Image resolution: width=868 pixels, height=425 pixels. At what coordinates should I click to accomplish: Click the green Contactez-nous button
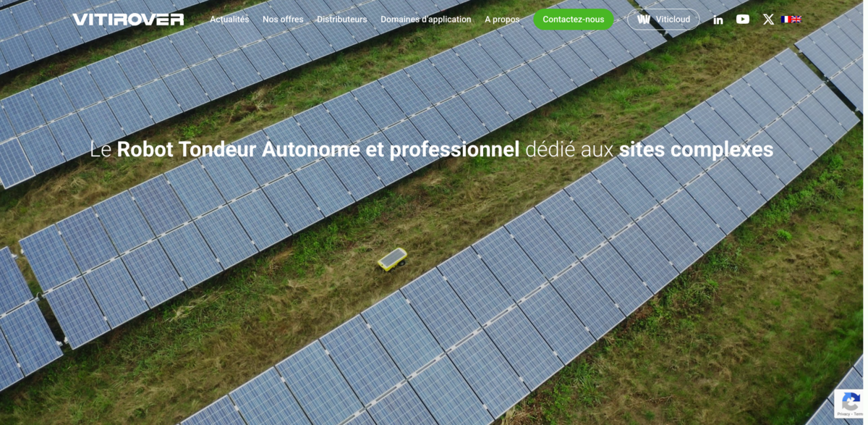pyautogui.click(x=573, y=20)
